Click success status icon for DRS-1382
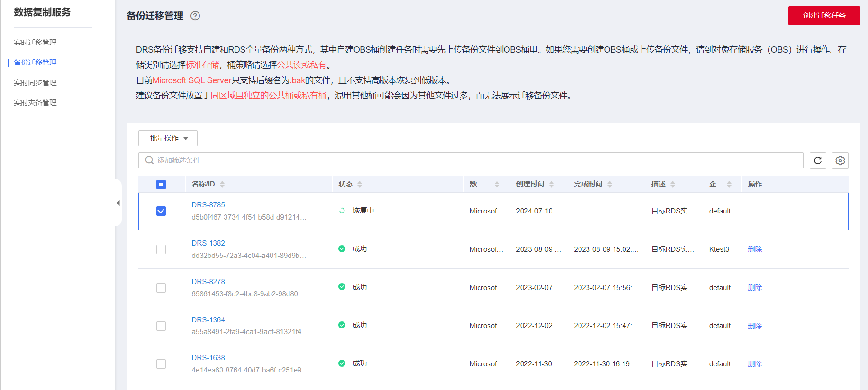868x390 pixels. click(342, 249)
